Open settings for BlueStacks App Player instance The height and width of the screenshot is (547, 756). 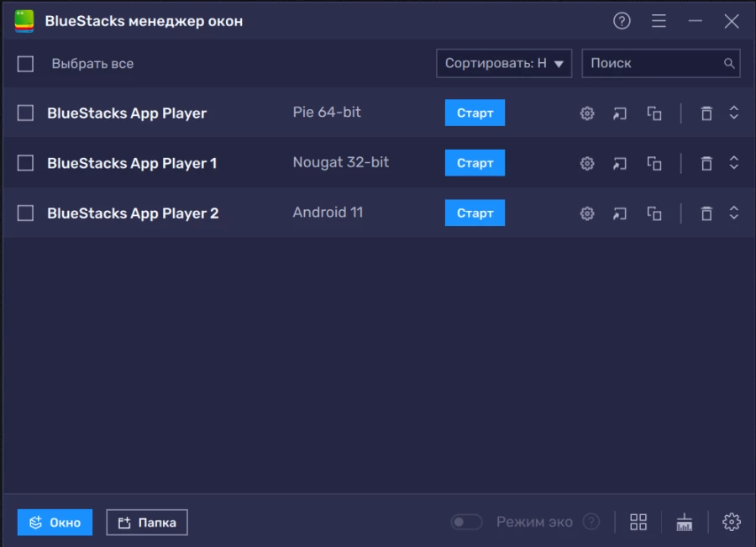[x=586, y=113]
